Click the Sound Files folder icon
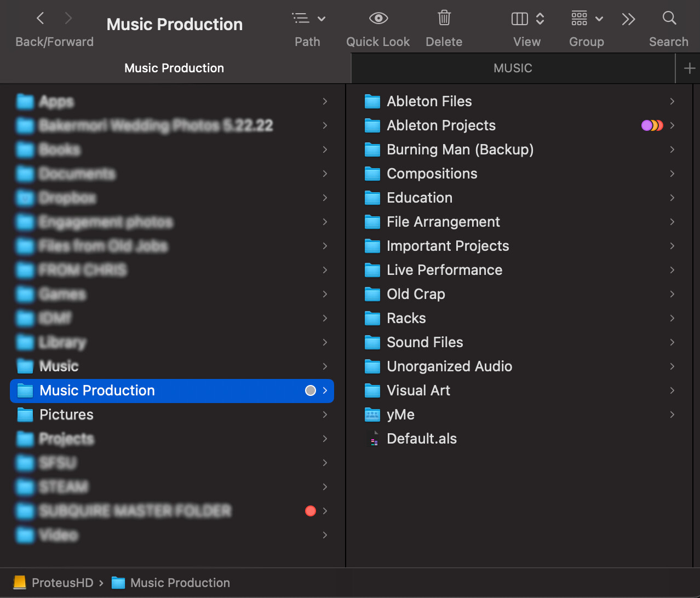This screenshot has height=598, width=700. (372, 342)
